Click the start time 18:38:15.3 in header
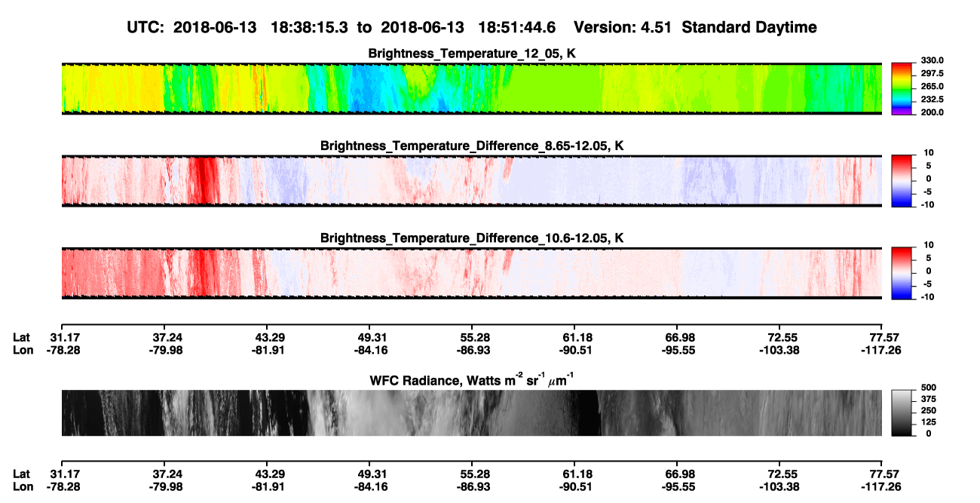Viewport: 980px width, 503px height. coord(309,27)
